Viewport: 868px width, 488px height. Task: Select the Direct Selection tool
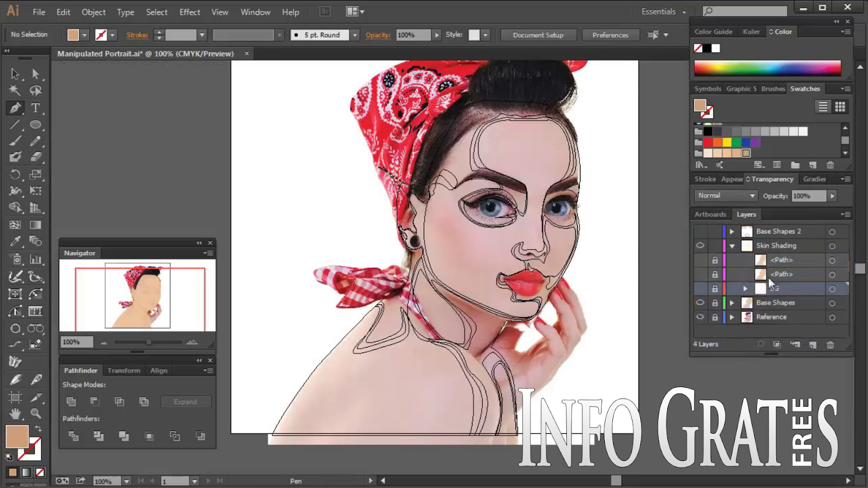(36, 74)
